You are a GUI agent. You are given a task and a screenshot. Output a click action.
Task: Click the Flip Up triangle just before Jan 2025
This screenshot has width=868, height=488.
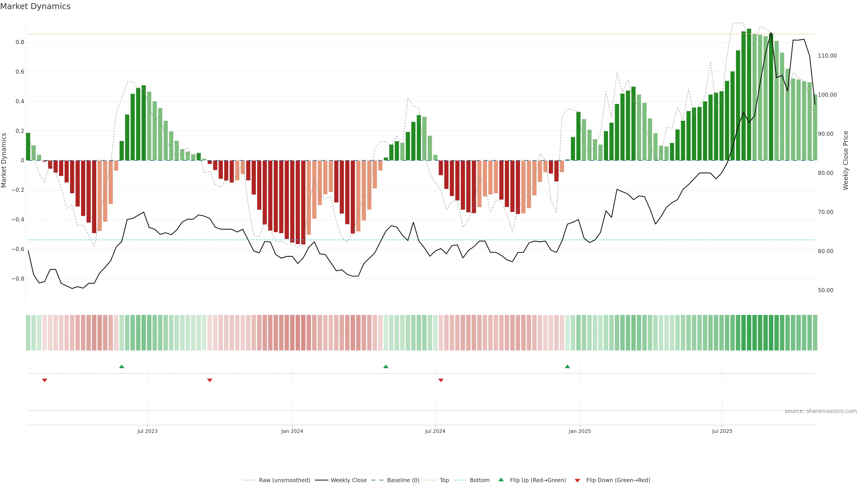point(567,366)
